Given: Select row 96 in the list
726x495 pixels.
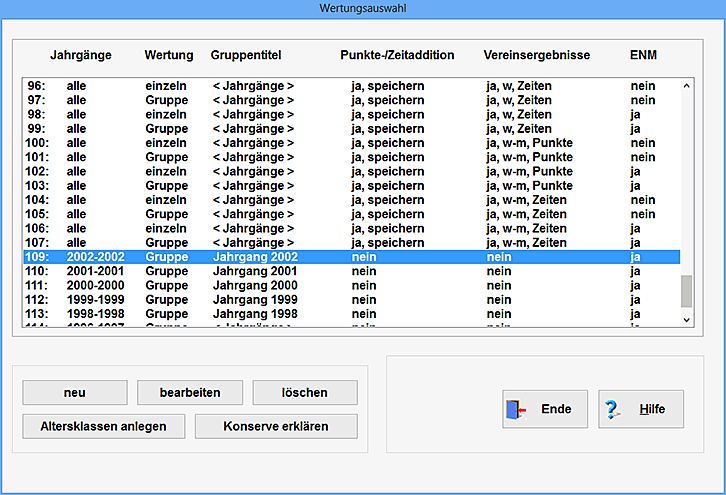Looking at the screenshot, I should [350, 86].
